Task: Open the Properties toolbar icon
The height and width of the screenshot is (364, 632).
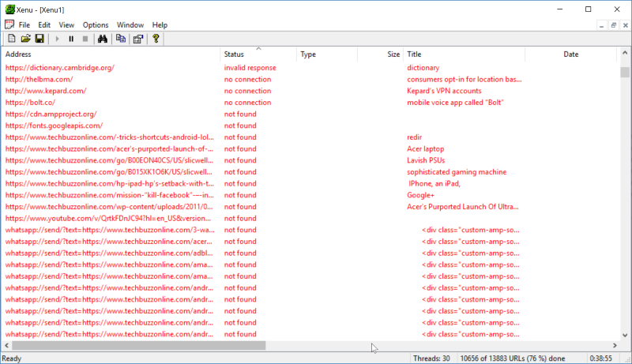Action: coord(138,39)
